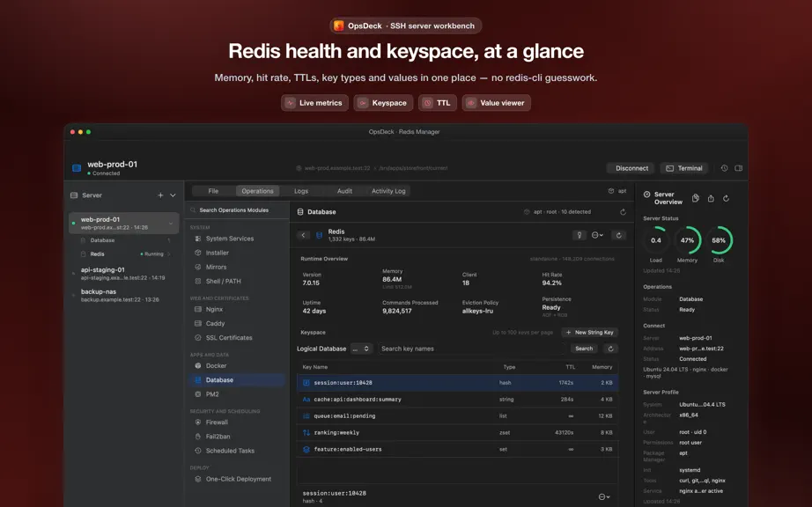Click the zset icon of ranking:weekly

(306, 432)
